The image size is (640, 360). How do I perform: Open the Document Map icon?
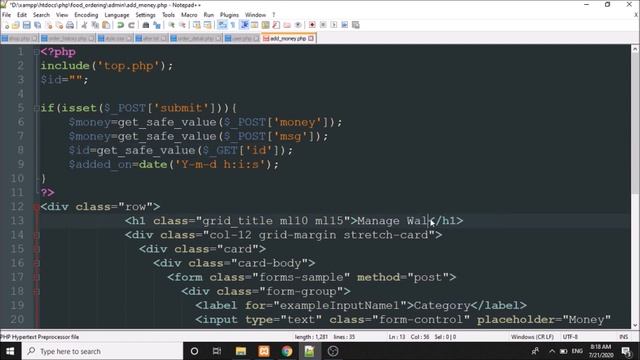pos(265,25)
